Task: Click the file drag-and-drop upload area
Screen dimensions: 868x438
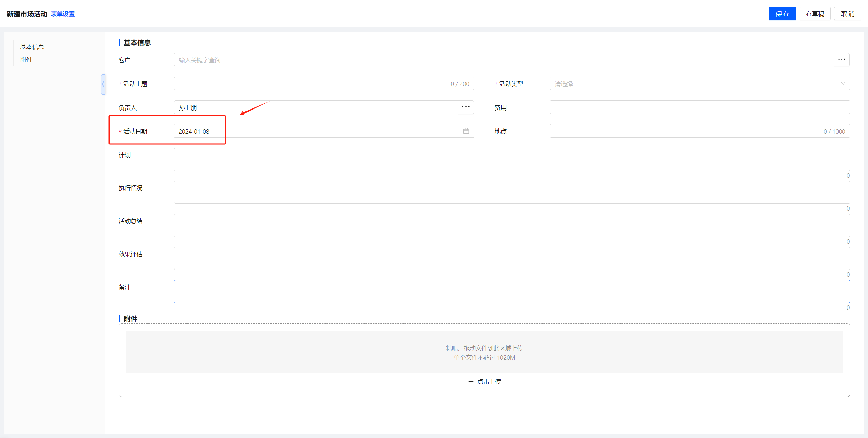Action: pos(484,352)
